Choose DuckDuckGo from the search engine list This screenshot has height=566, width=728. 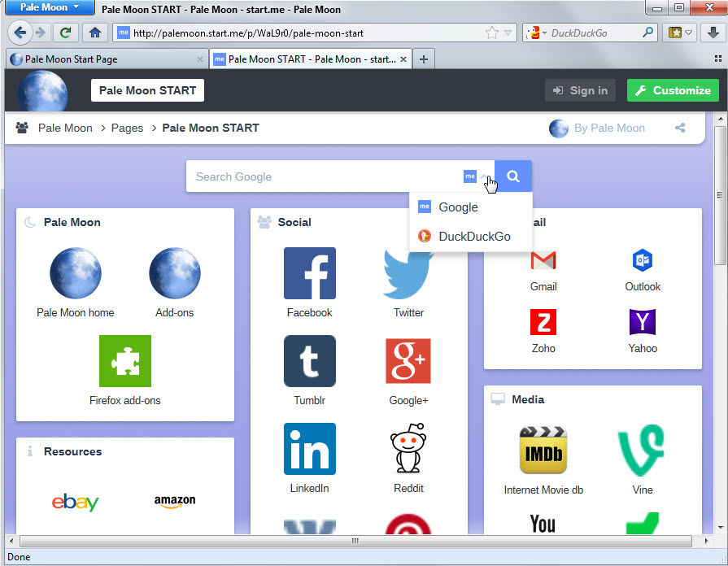471,237
